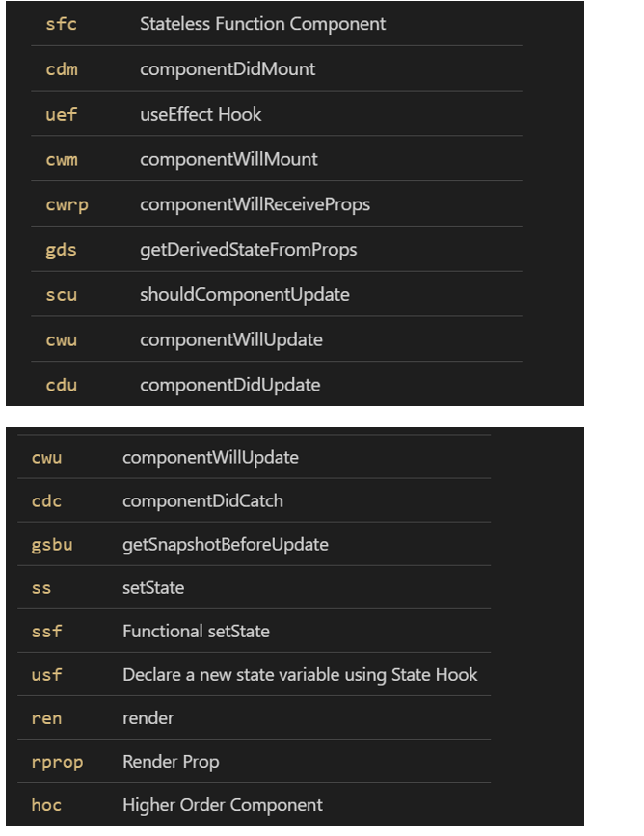Screen dimensions: 644x836
Task: Select the Higher Order Component text
Action: (x=222, y=805)
